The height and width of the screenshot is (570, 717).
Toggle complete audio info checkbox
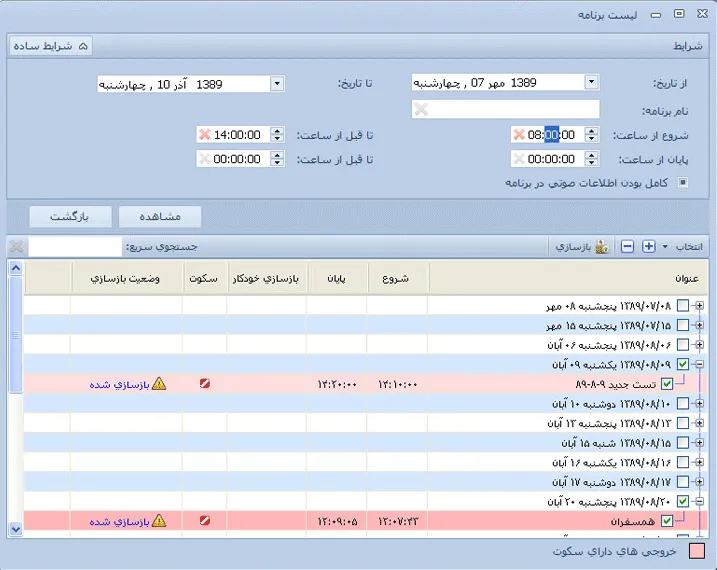tap(683, 182)
